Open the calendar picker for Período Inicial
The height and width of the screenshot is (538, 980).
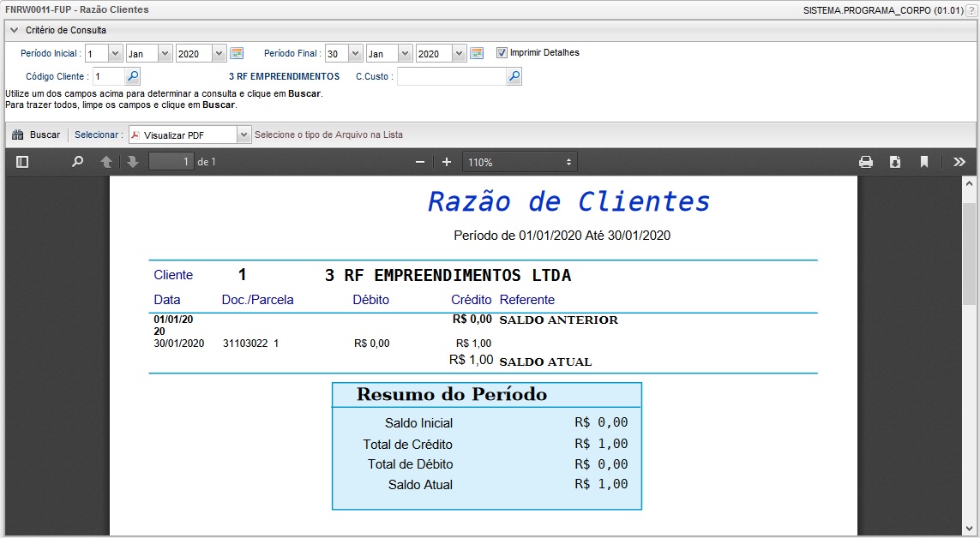(x=237, y=52)
